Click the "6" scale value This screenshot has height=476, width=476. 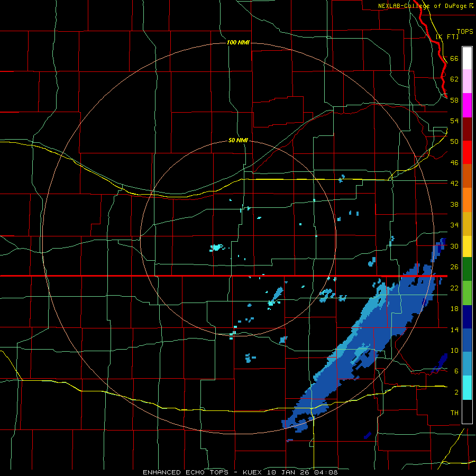coord(456,371)
